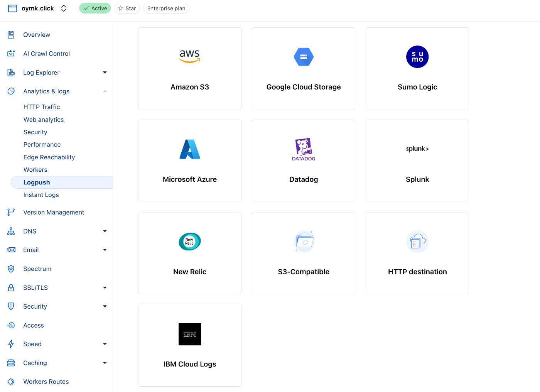This screenshot has width=540, height=392.
Task: Click the splunk> logo
Action: point(417,149)
